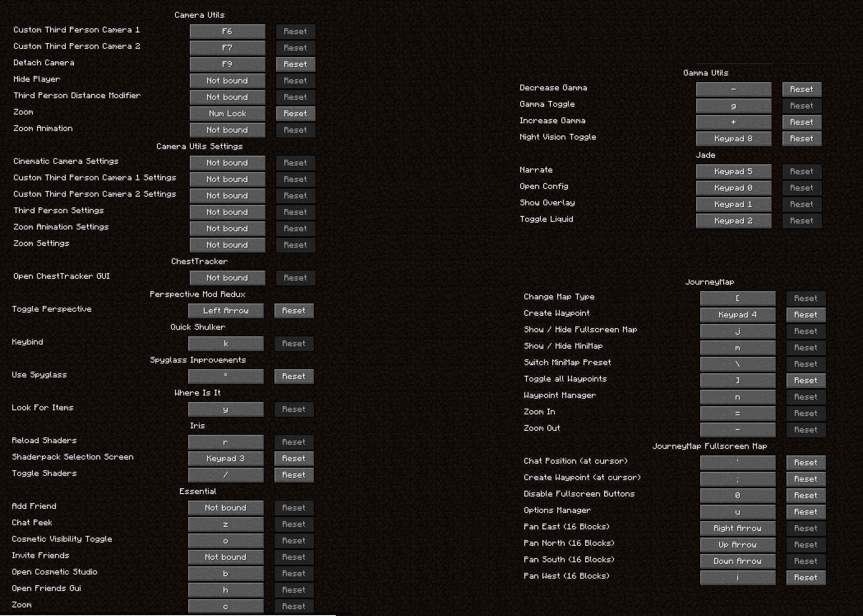Click the b keybind for Open Cosmetic Studio

pos(226,574)
